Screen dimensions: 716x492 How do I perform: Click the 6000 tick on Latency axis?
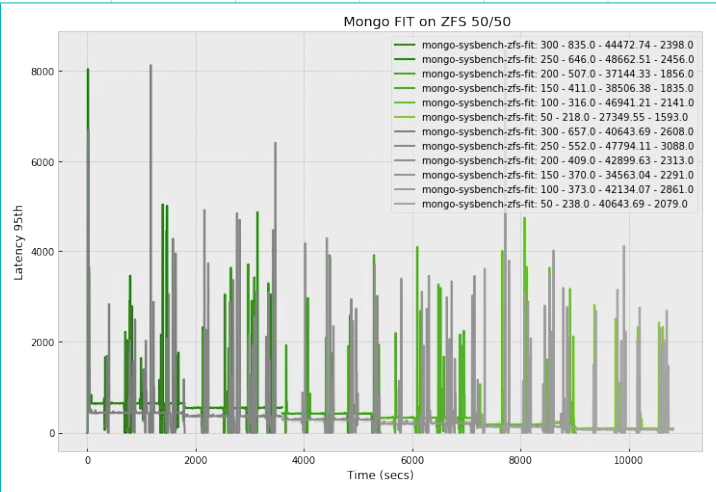coord(42,162)
